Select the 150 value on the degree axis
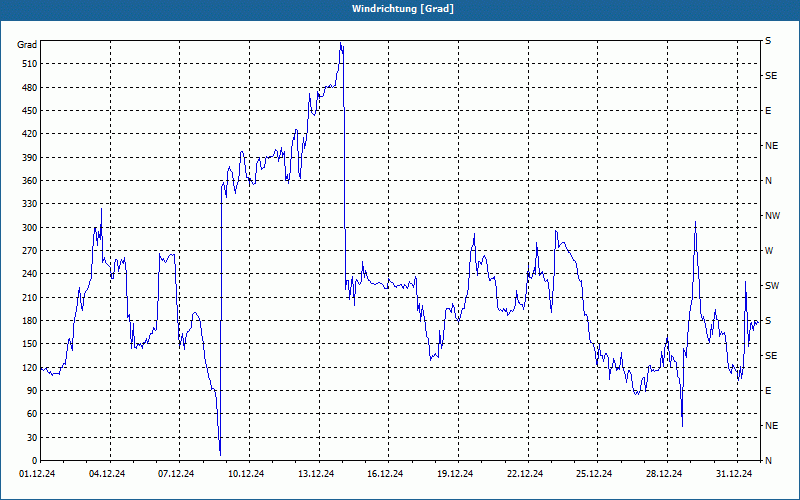 pyautogui.click(x=30, y=344)
